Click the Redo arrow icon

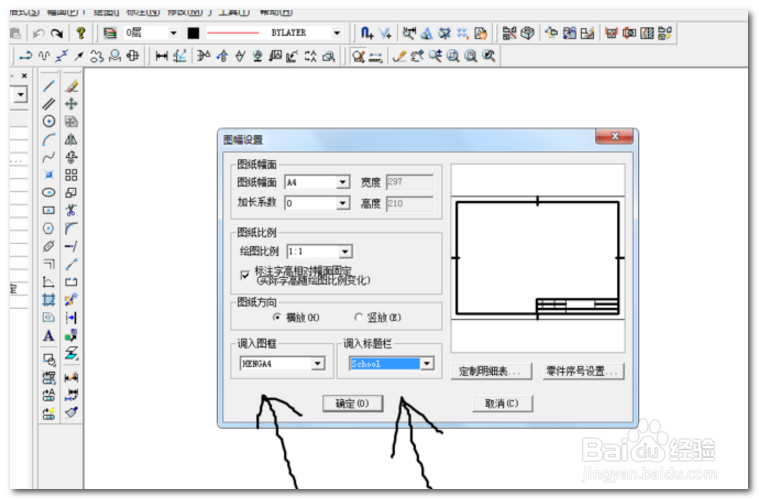[57, 33]
